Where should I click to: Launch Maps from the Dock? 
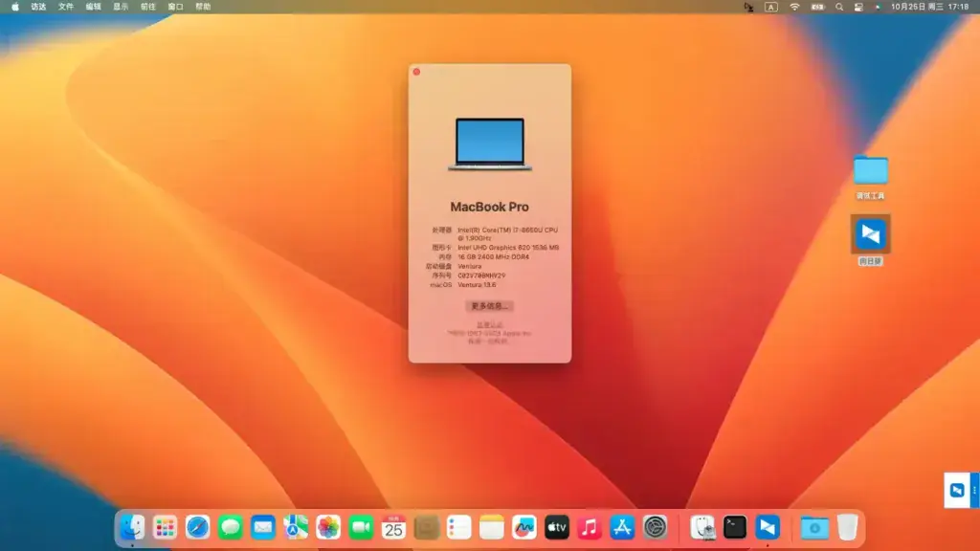pyautogui.click(x=295, y=528)
